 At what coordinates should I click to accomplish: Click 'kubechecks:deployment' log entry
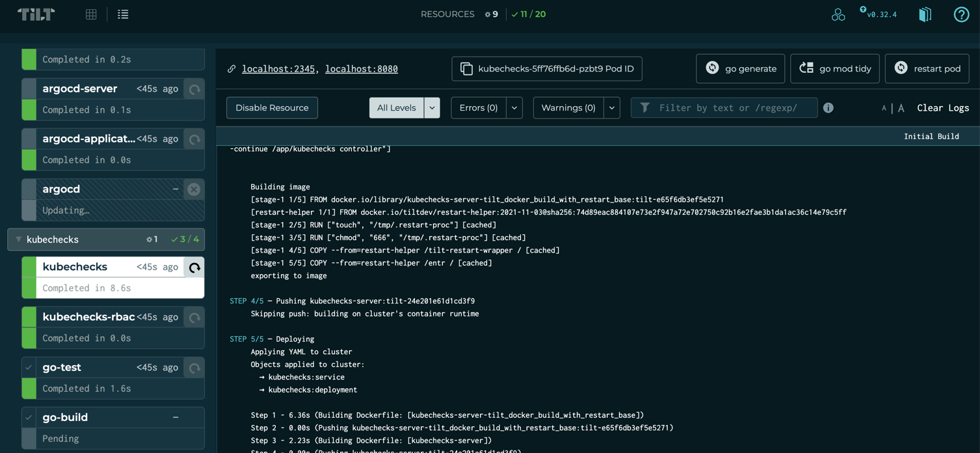313,390
